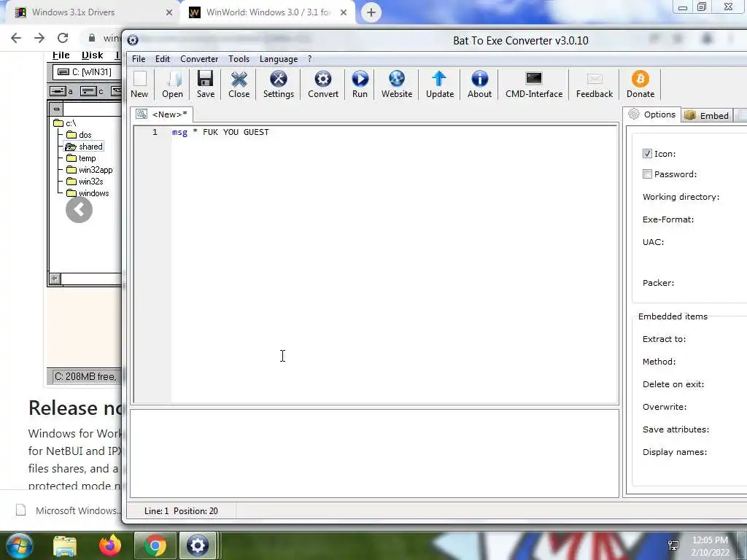Click the windows folder in tree
Viewport: 747px width, 560px height.
tap(88, 193)
